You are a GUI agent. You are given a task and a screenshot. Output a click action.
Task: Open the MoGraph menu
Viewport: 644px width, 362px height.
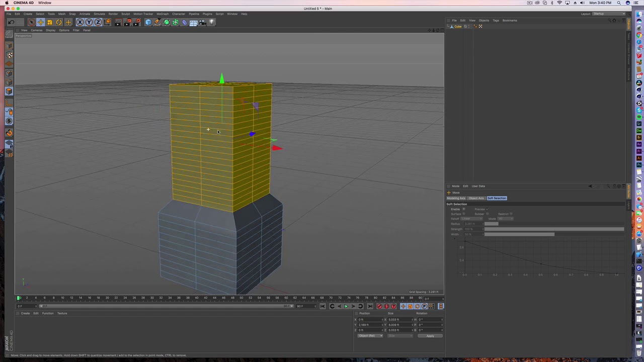click(163, 14)
